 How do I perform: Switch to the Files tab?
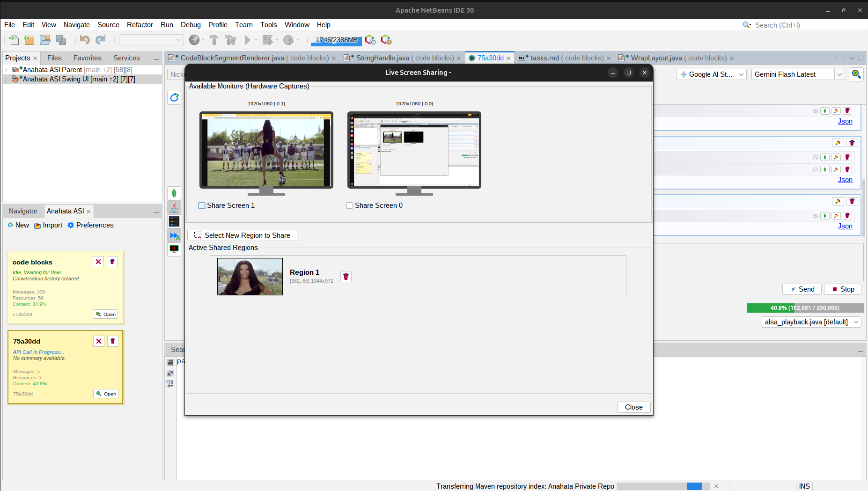point(54,58)
